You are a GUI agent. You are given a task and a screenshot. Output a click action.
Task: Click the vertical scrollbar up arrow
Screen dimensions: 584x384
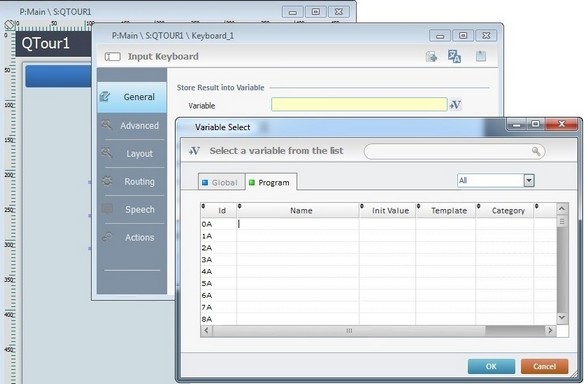pos(562,209)
